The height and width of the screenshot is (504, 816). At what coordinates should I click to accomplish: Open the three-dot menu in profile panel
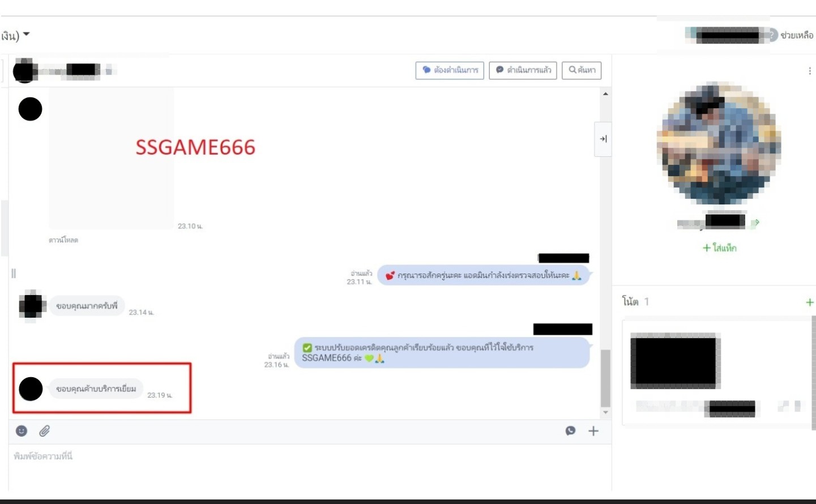809,71
